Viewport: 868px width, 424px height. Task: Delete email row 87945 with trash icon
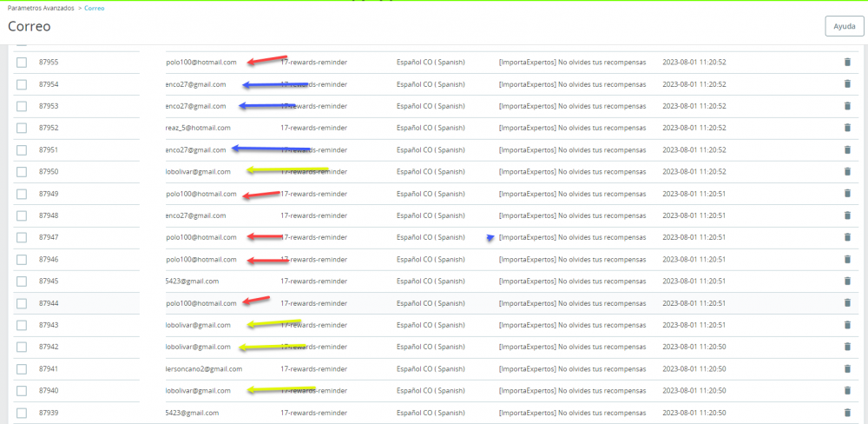(846, 281)
